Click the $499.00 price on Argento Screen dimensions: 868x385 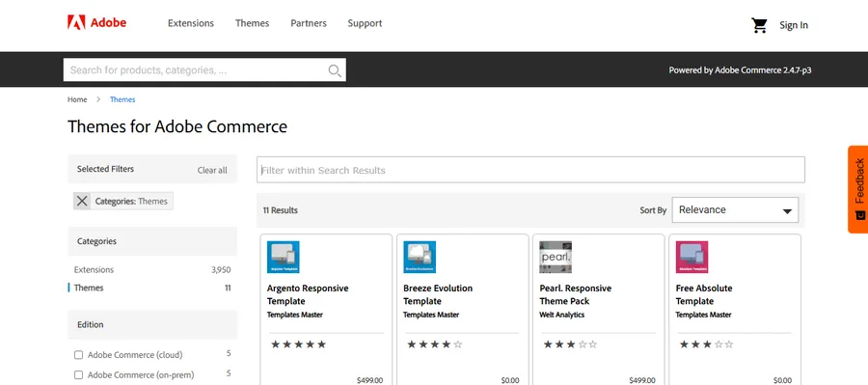coord(369,380)
